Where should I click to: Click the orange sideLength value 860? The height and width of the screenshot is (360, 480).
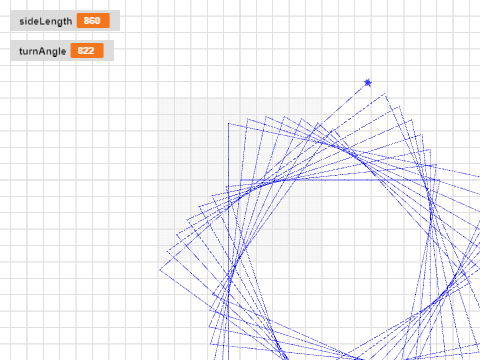click(93, 21)
